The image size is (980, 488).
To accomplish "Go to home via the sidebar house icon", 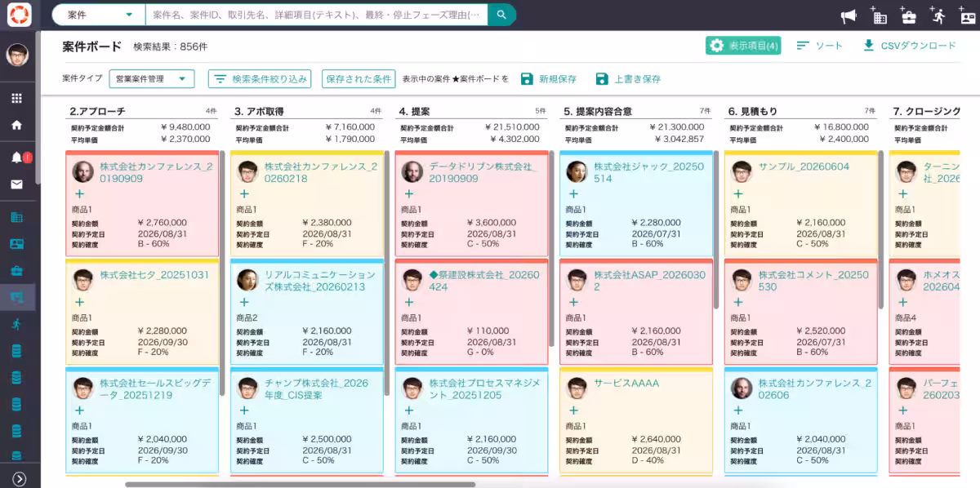I will (x=17, y=126).
